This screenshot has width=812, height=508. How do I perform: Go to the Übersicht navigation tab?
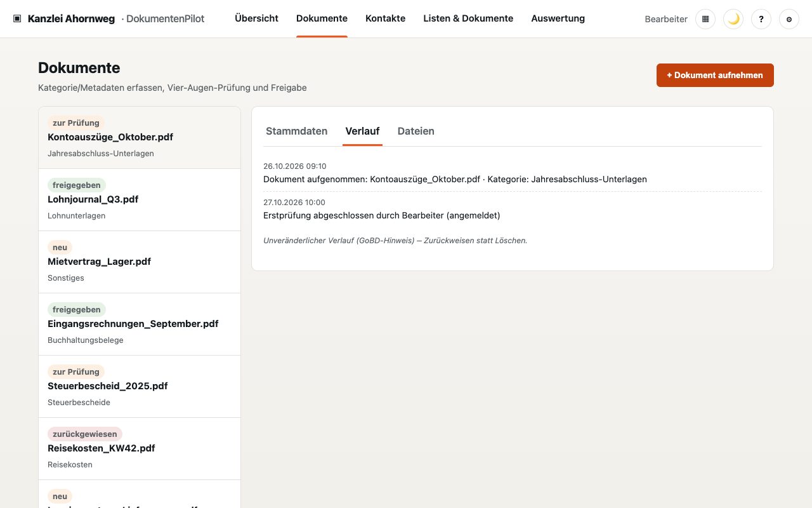pyautogui.click(x=256, y=18)
